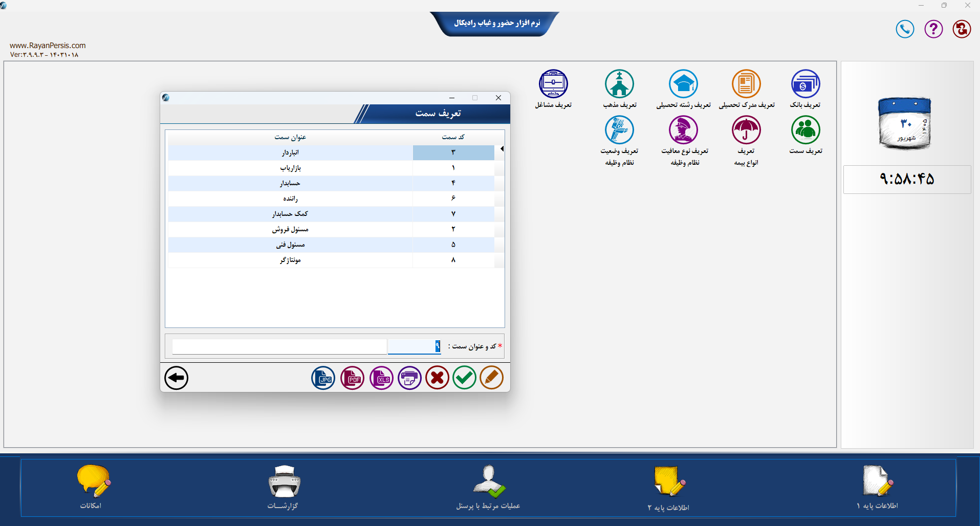Image resolution: width=980 pixels, height=526 pixels.
Task: Select the بازاریاب row
Action: (331, 168)
